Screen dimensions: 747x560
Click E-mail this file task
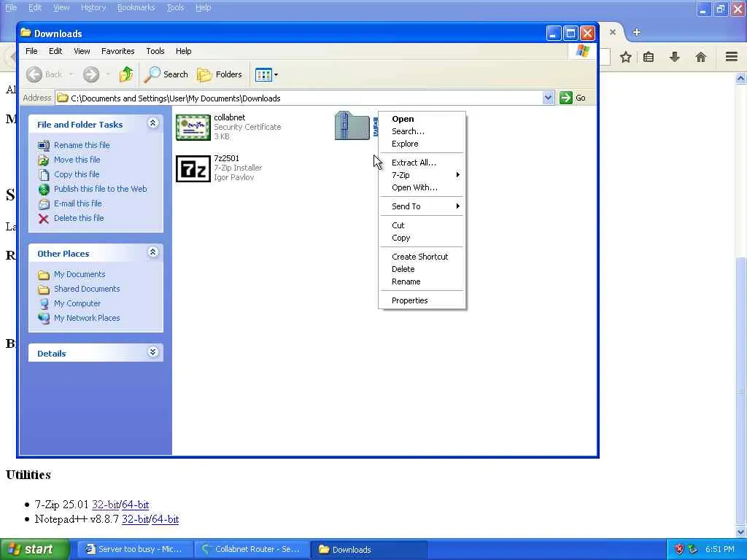click(77, 203)
